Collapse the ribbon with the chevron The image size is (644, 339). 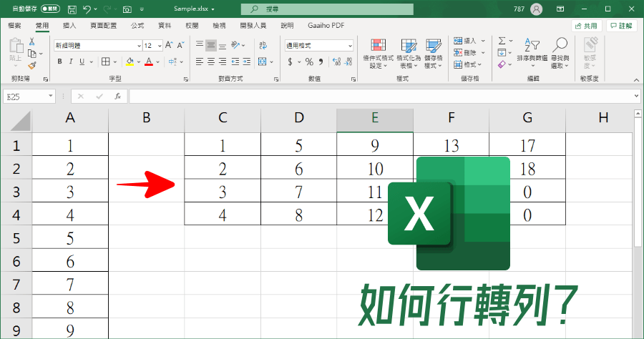[x=636, y=79]
